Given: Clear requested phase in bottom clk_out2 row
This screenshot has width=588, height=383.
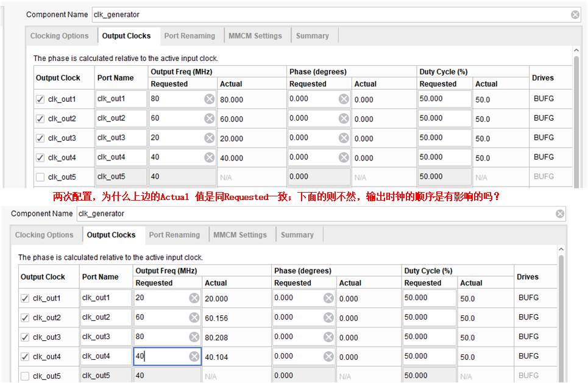Looking at the screenshot, I should point(328,317).
